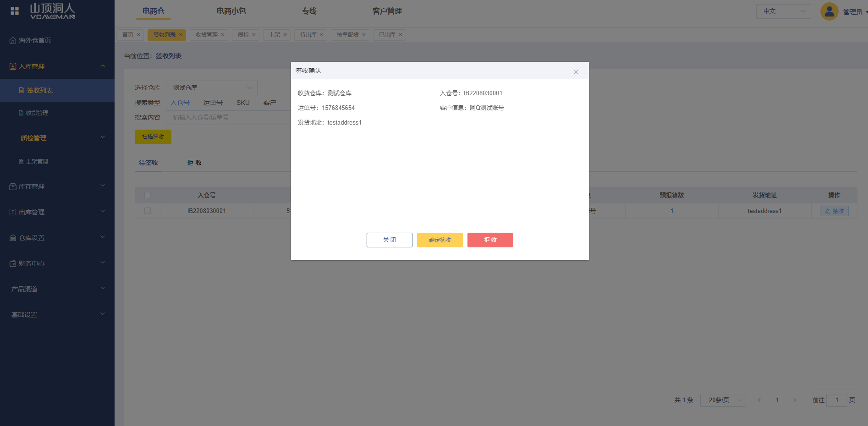Close the 收货管理 tab with its X
The image size is (868, 426).
click(x=223, y=35)
